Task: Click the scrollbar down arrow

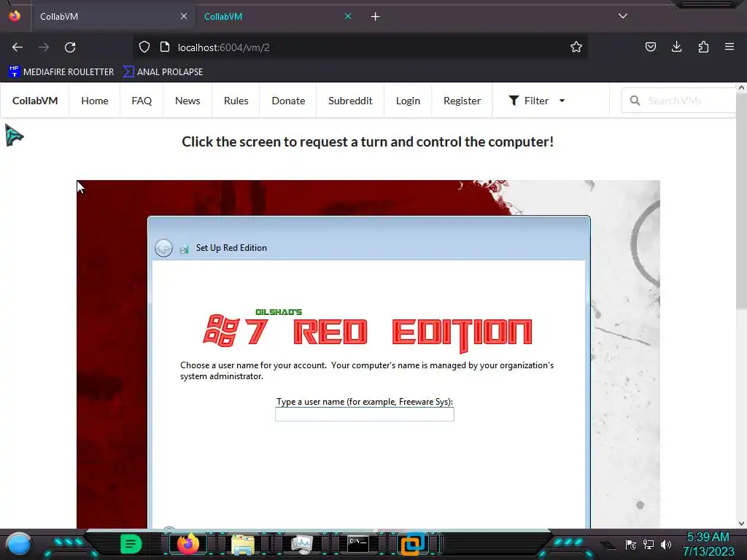Action: 741,523
